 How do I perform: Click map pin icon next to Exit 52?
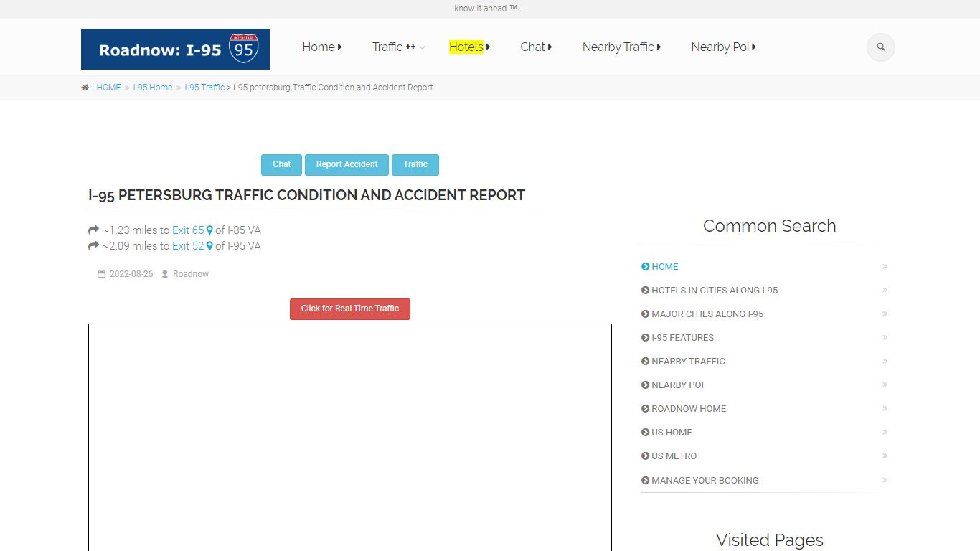click(210, 246)
